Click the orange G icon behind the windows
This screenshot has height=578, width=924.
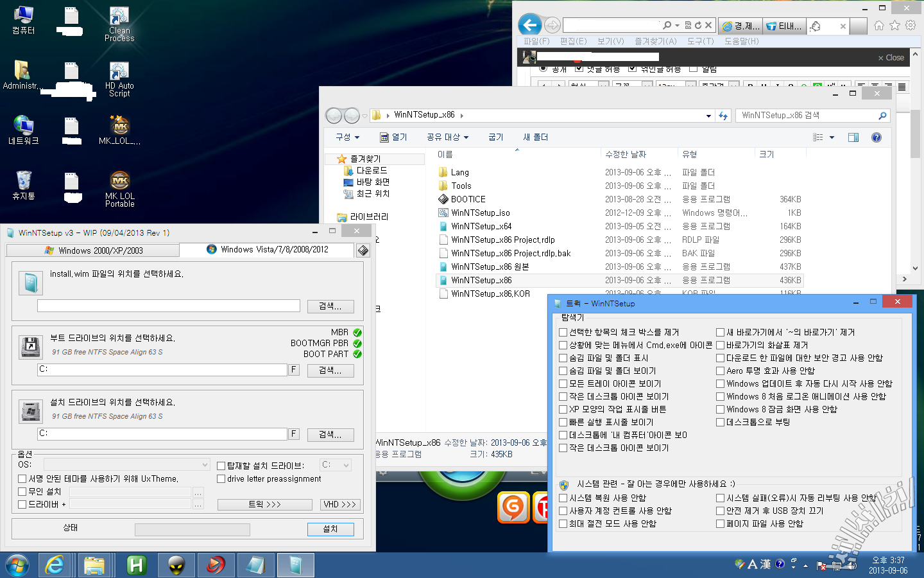tap(513, 507)
